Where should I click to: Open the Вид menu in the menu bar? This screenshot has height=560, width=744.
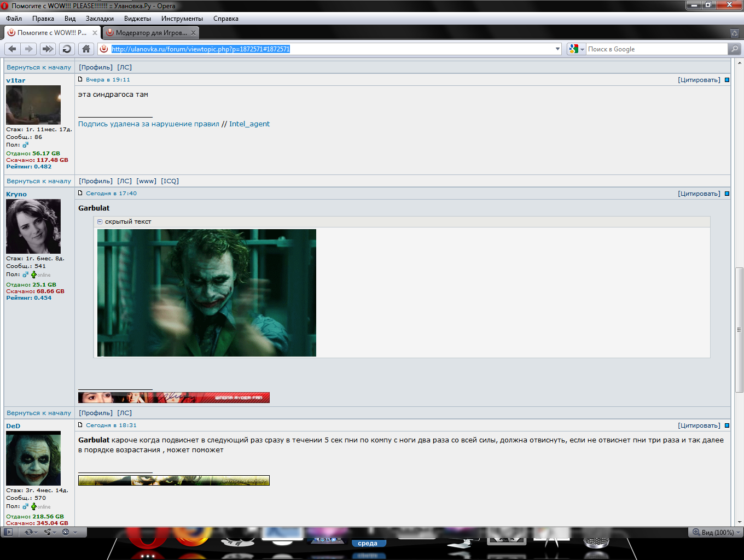pyautogui.click(x=70, y=19)
